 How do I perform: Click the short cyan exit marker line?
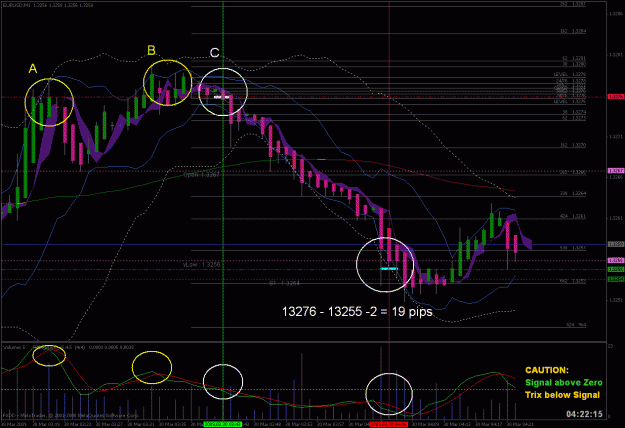tap(388, 269)
